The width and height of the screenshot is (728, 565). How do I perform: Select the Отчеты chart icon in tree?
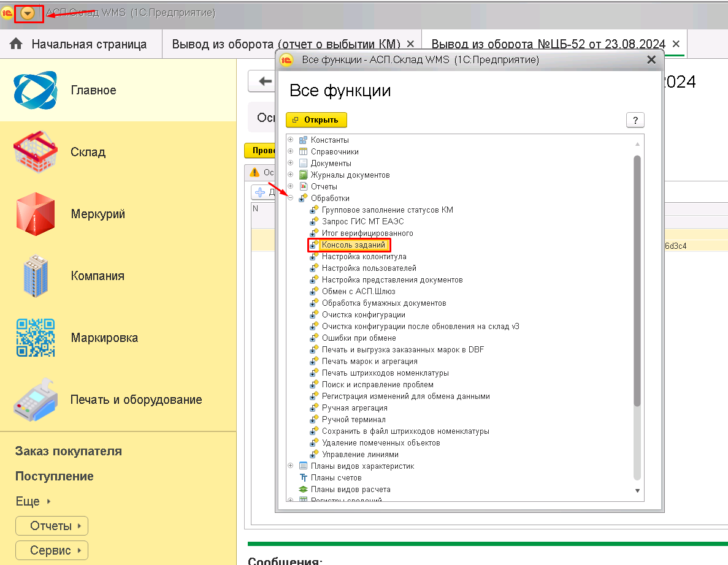coord(303,186)
